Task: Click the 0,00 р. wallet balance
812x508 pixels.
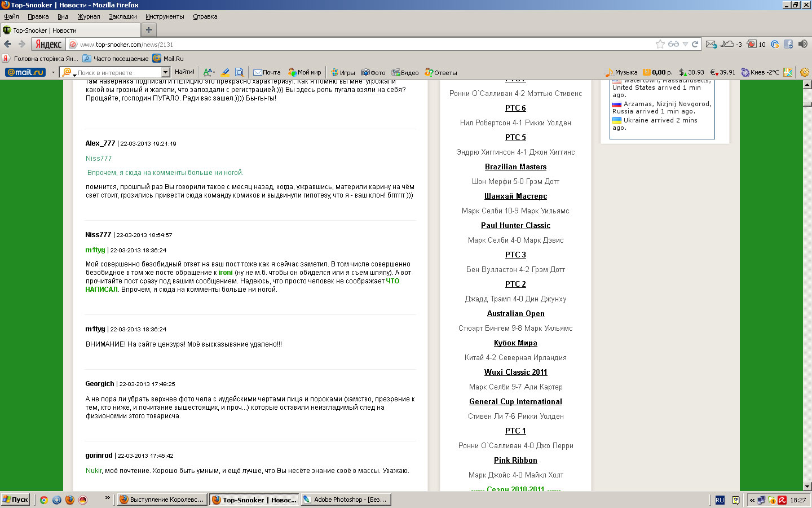Action: coord(658,72)
